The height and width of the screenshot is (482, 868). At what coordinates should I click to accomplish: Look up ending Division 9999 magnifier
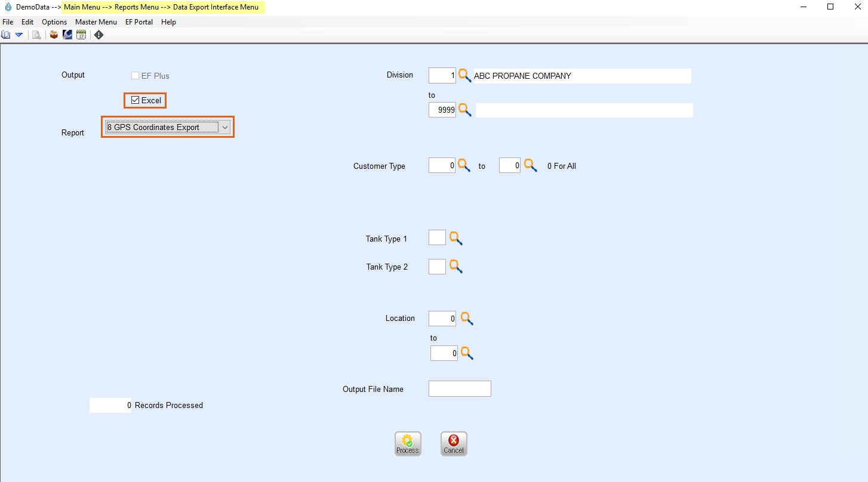[x=465, y=110]
